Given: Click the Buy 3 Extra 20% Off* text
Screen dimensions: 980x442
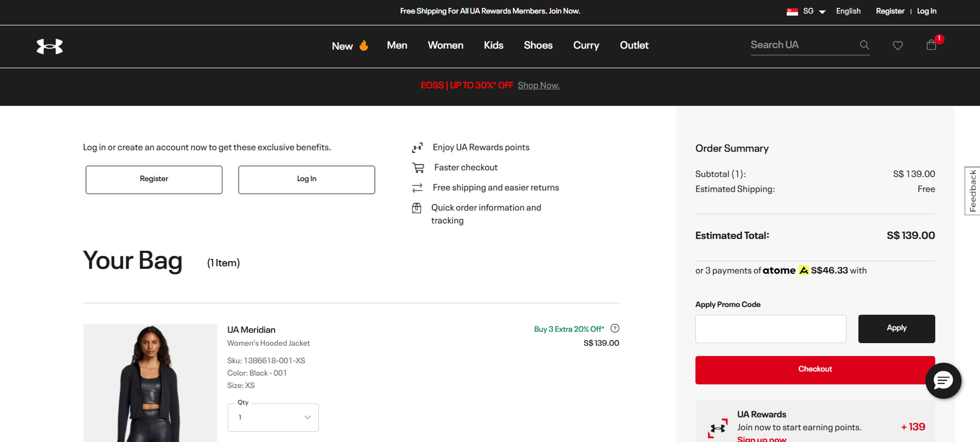Looking at the screenshot, I should point(569,329).
